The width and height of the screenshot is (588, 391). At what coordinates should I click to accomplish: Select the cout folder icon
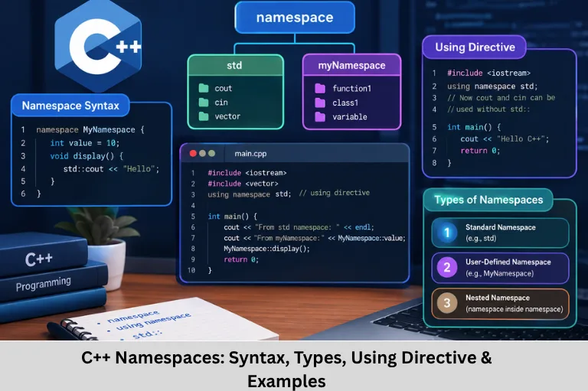pos(204,88)
